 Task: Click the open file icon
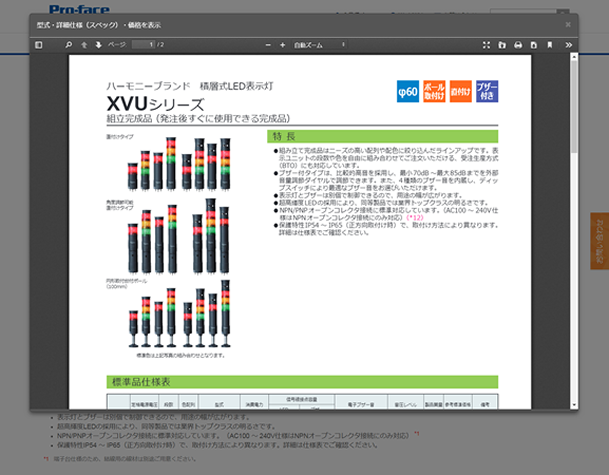502,45
